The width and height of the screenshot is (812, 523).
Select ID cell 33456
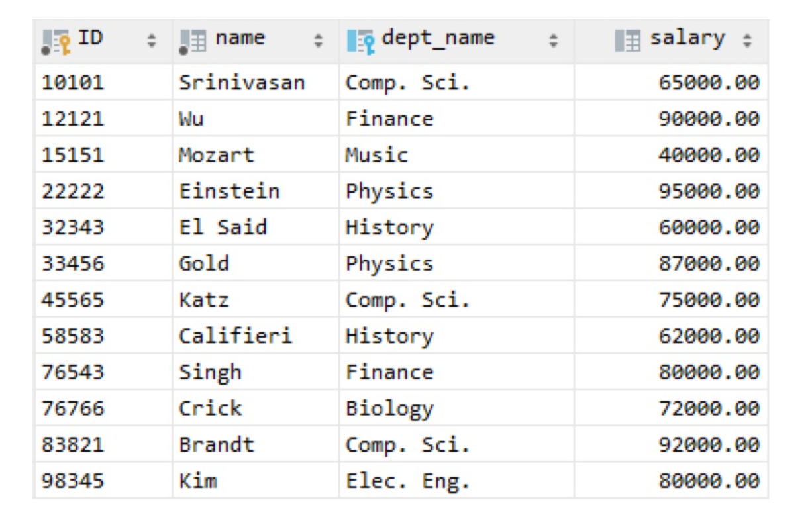point(103,263)
